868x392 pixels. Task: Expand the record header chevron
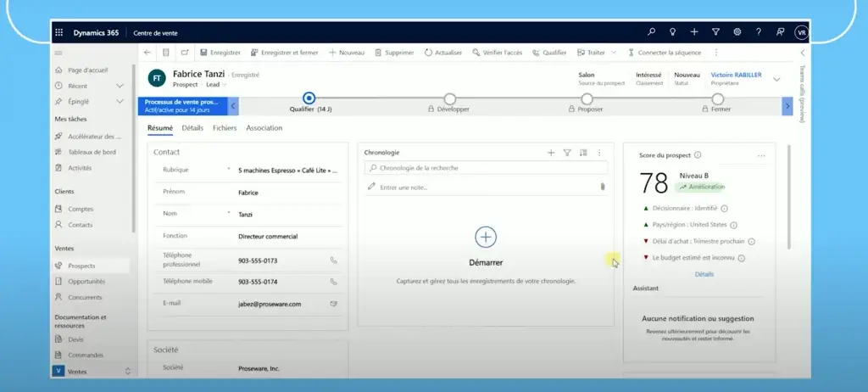click(776, 79)
